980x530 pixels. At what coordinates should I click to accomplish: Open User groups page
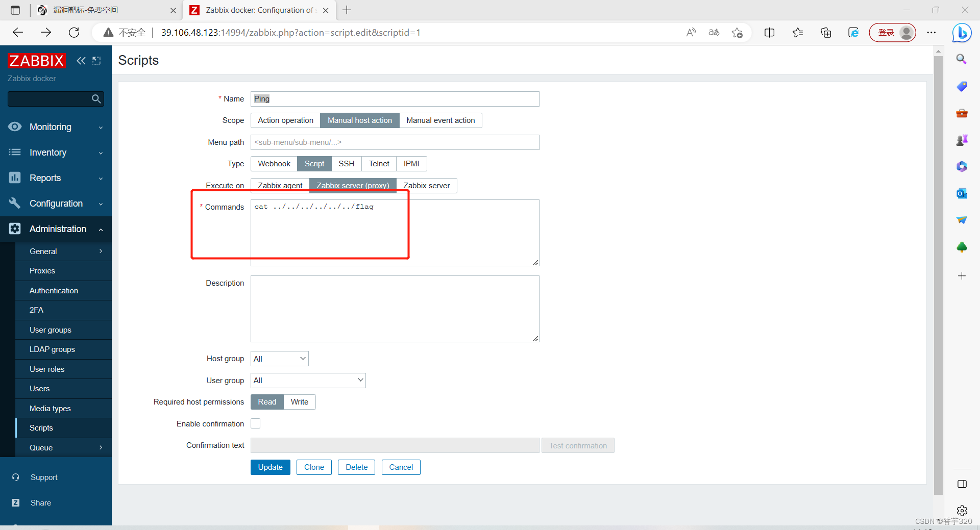point(63,330)
